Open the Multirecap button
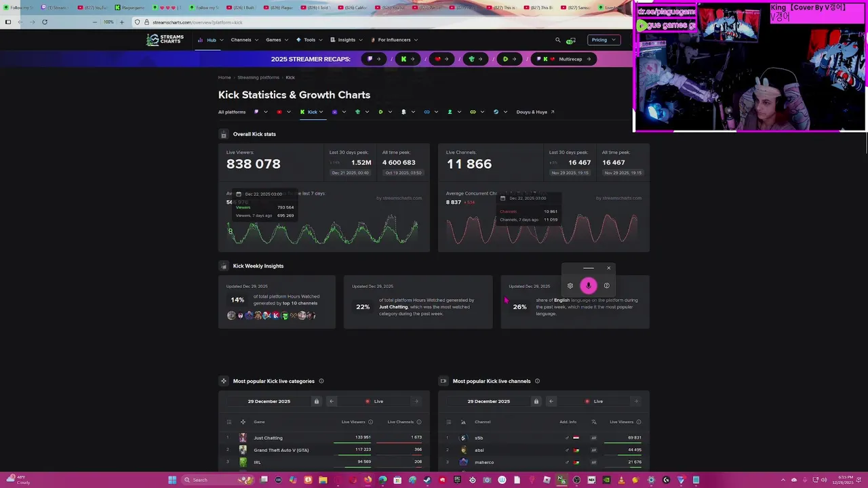The height and width of the screenshot is (488, 868). (x=564, y=59)
